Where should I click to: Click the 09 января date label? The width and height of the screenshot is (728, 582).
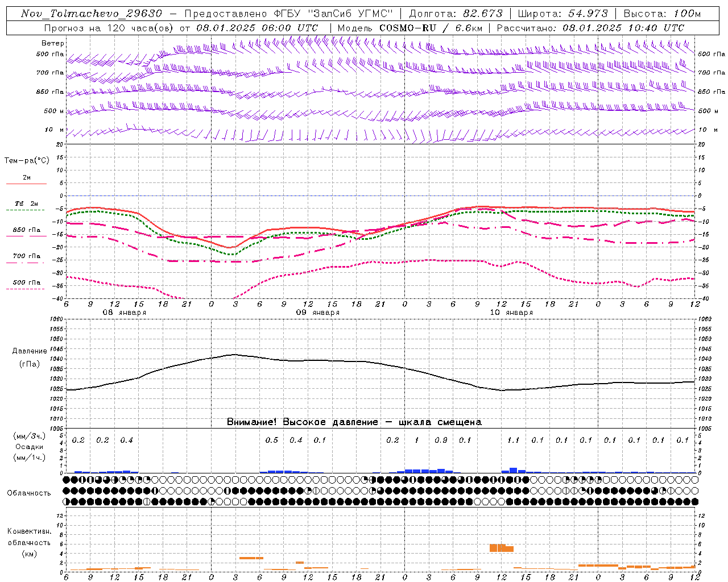(317, 313)
